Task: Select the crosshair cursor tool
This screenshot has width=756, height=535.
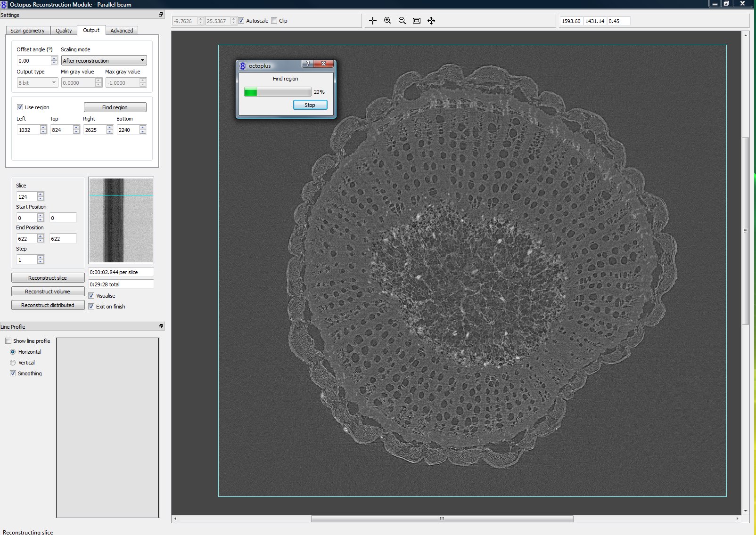Action: (373, 21)
